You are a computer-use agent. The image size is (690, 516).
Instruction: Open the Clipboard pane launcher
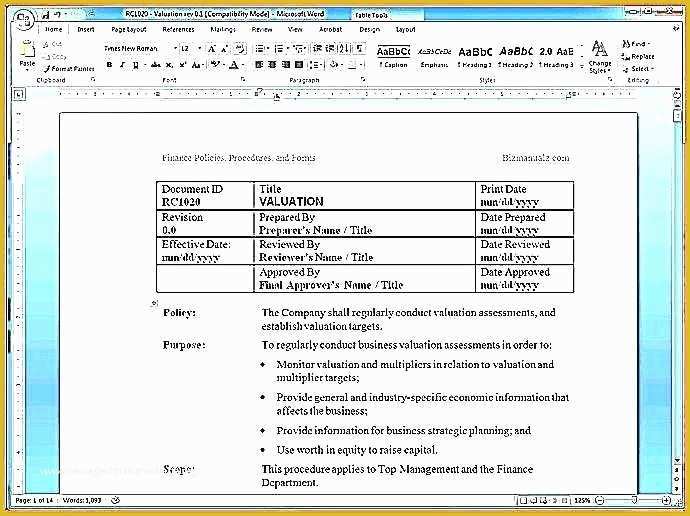coord(93,80)
